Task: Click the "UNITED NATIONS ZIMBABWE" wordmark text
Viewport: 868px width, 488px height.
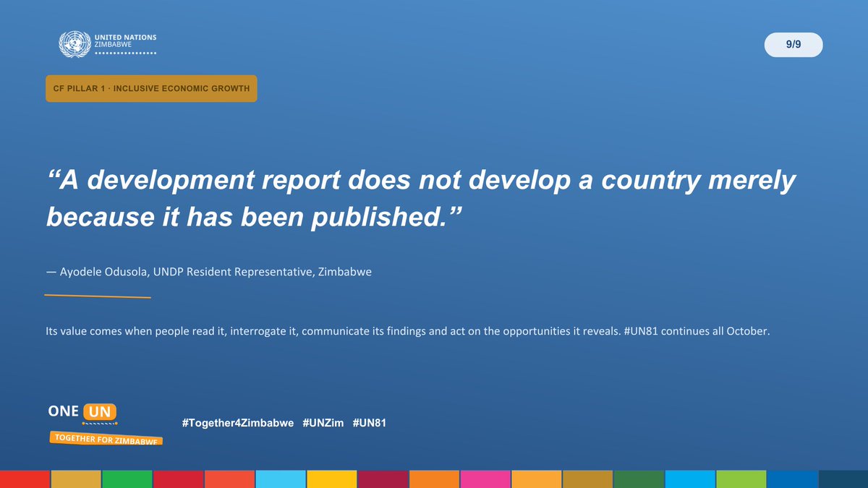Action: pos(125,40)
